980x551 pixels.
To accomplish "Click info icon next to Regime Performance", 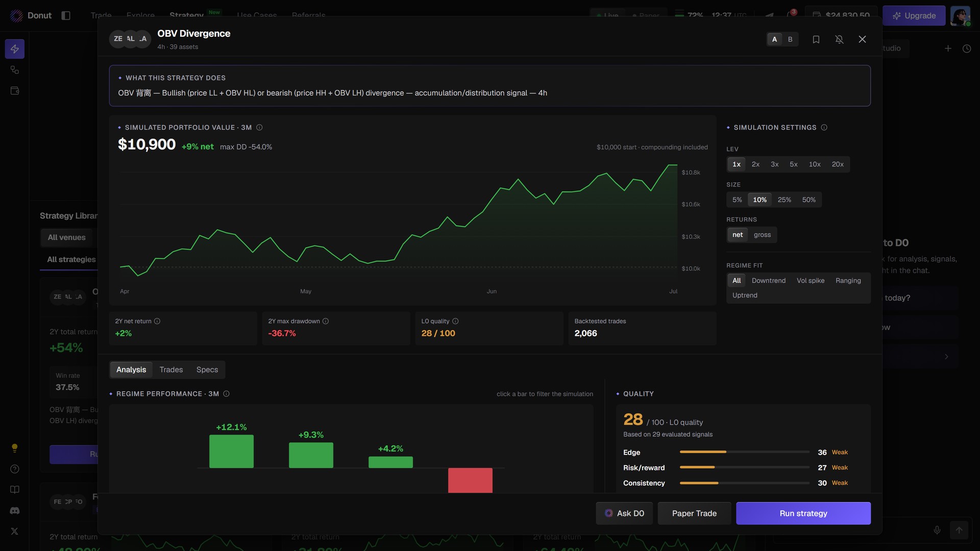I will click(226, 394).
